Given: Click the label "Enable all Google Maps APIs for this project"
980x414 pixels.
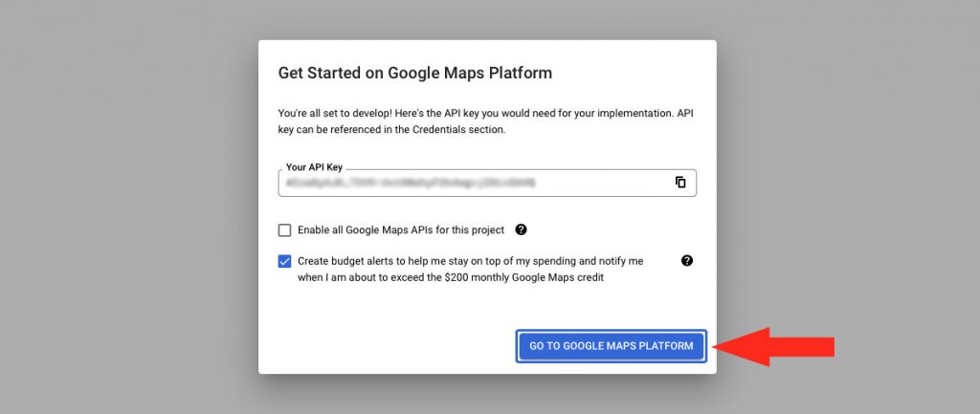Looking at the screenshot, I should [x=401, y=229].
